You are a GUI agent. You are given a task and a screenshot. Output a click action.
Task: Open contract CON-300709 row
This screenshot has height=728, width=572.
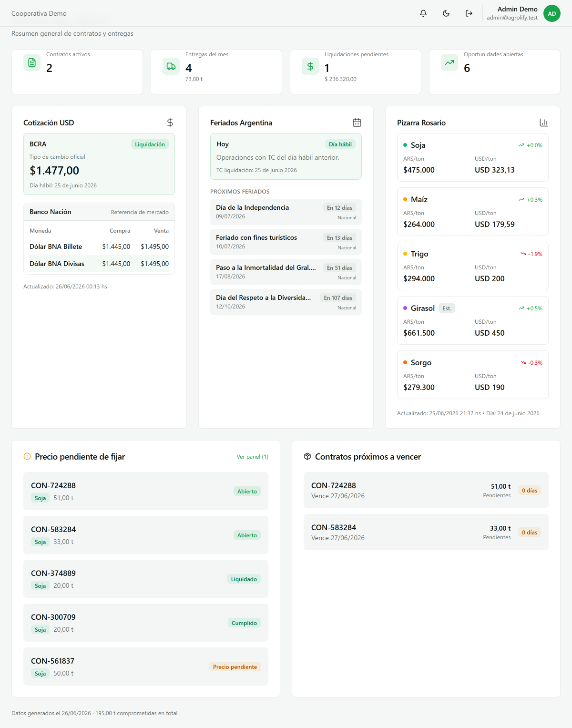[146, 623]
